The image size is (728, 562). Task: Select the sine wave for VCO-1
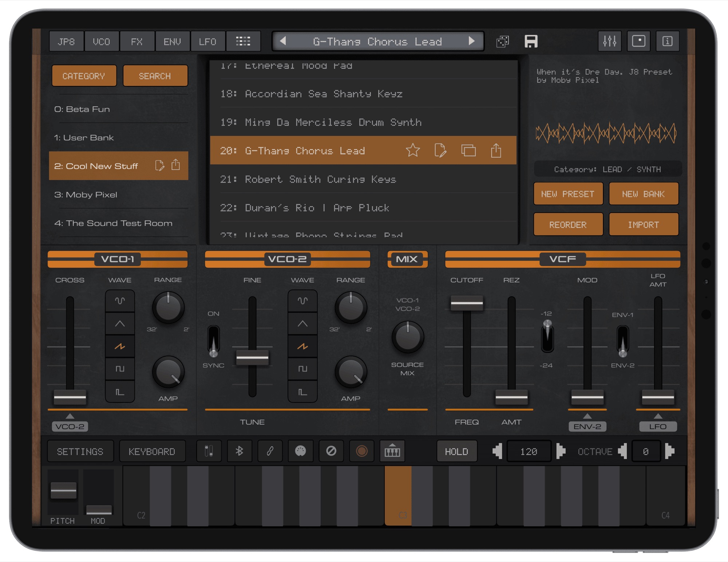(x=120, y=301)
